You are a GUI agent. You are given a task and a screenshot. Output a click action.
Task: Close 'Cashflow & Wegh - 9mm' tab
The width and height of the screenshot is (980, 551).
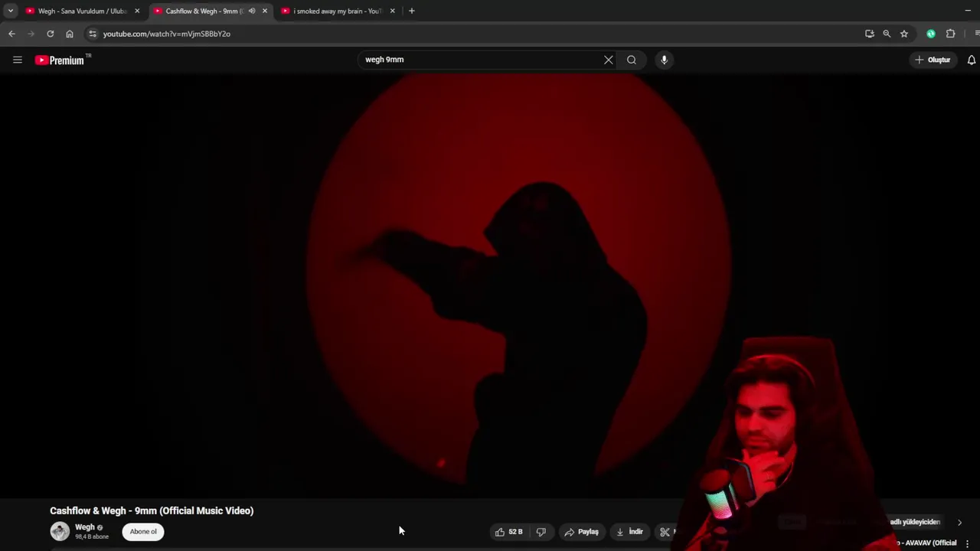click(265, 11)
